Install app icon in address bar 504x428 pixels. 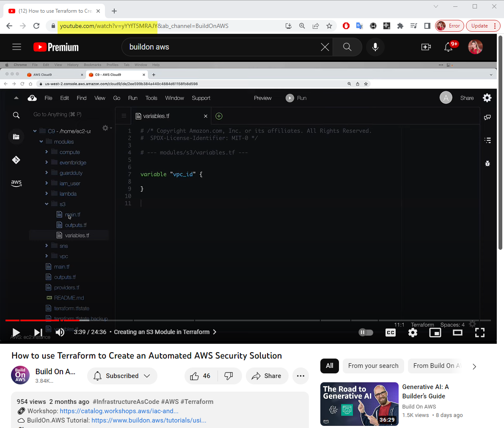[288, 26]
